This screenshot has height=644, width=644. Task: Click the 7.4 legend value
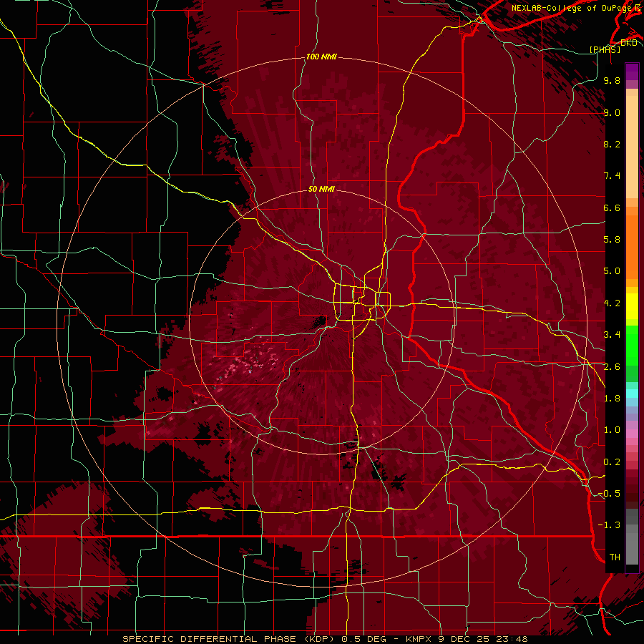[612, 176]
